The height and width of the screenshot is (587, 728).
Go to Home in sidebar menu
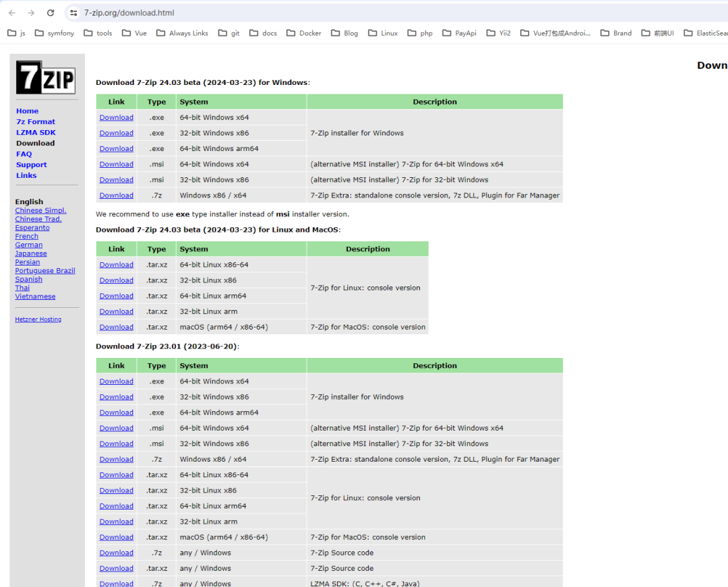click(x=28, y=111)
